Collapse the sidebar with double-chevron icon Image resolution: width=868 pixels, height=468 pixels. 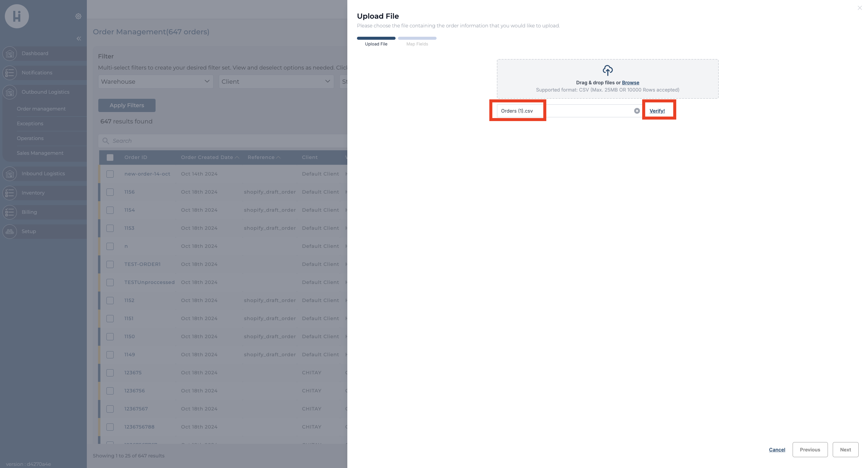[78, 39]
